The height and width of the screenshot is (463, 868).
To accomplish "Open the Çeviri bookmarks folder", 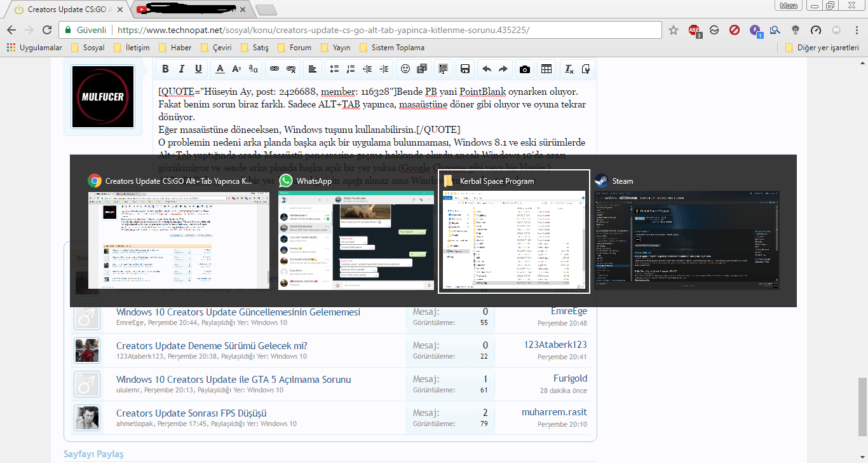I will 216,48.
